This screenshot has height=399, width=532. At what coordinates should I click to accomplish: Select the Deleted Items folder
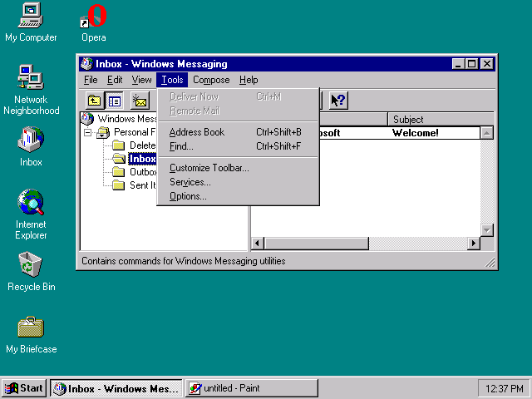[135, 145]
